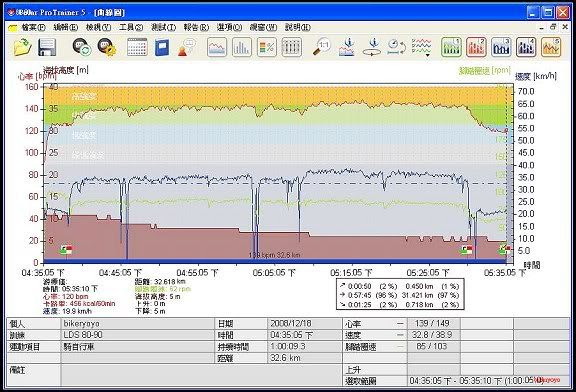Screen dimensions: 576x392
Task: Click the watch synchronize toolbar icon
Action: coord(82,47)
